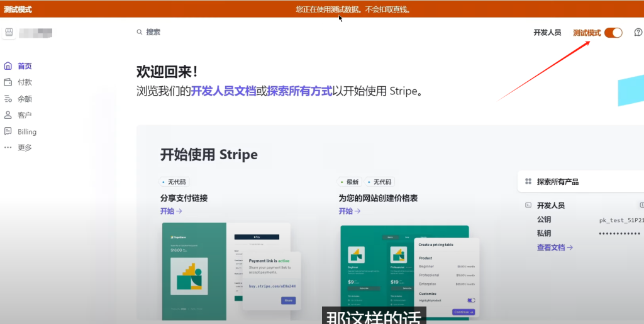Click the 分享支付链接 title
This screenshot has height=324, width=644.
[x=184, y=198]
